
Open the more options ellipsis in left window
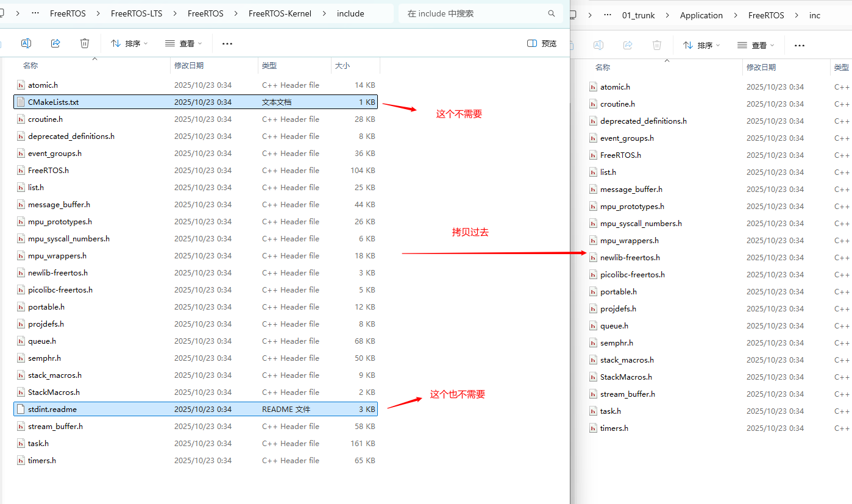[227, 44]
